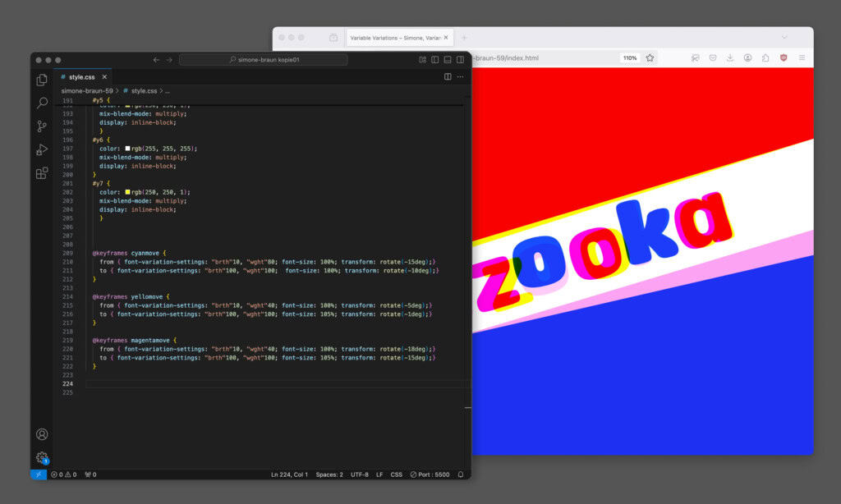Toggle the primary side bar layout button
841x504 pixels.
[x=435, y=60]
